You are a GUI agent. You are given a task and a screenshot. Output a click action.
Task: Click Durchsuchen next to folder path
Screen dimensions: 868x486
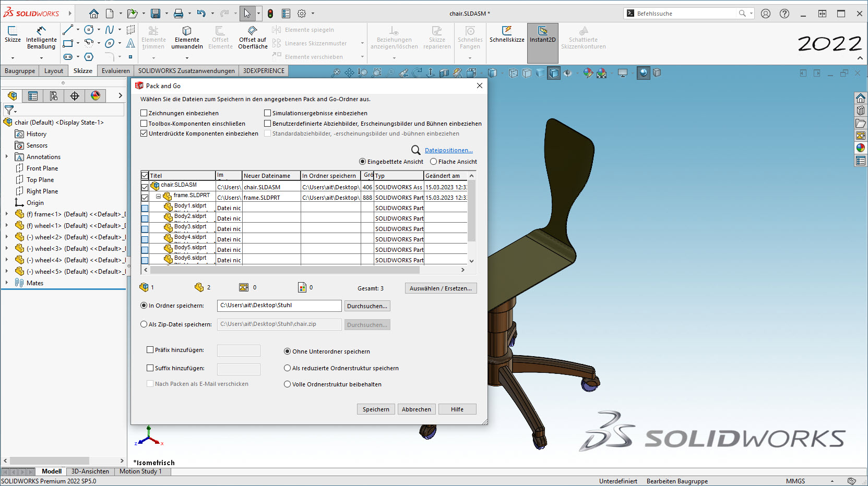pos(367,306)
